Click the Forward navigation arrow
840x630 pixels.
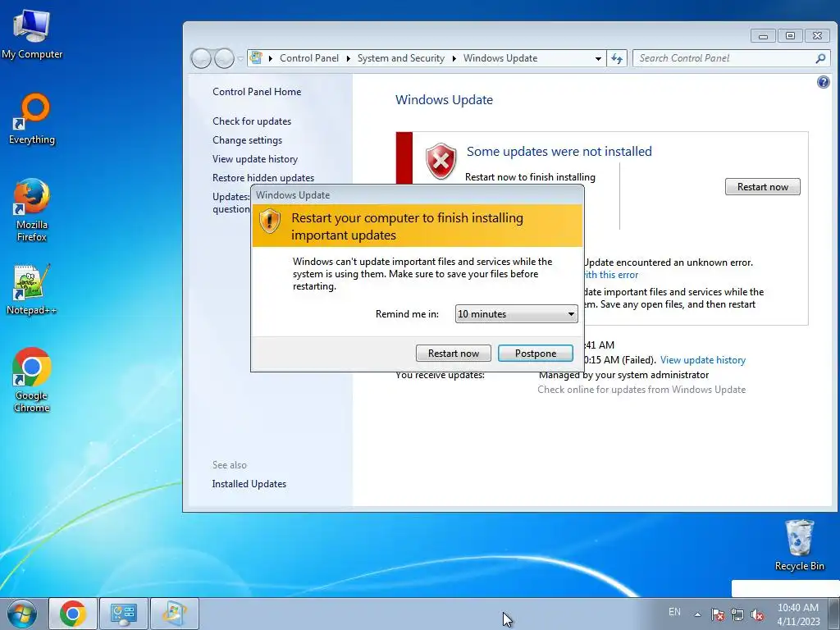coord(224,58)
